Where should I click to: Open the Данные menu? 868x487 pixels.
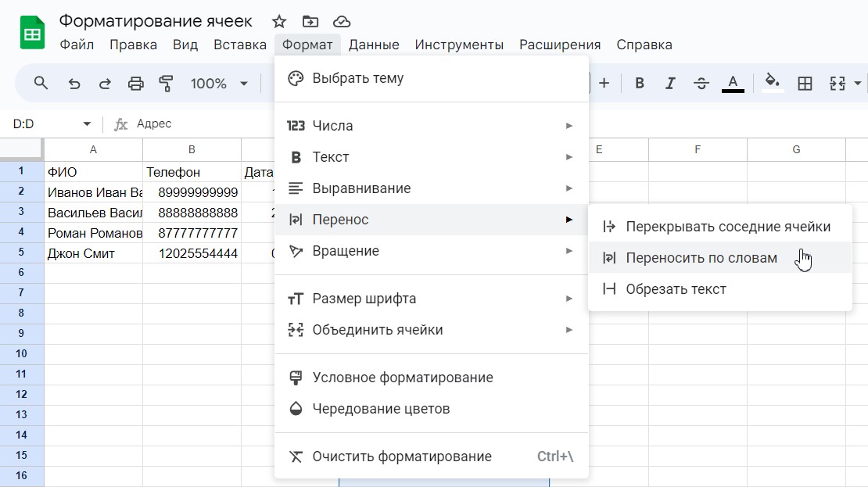point(374,45)
